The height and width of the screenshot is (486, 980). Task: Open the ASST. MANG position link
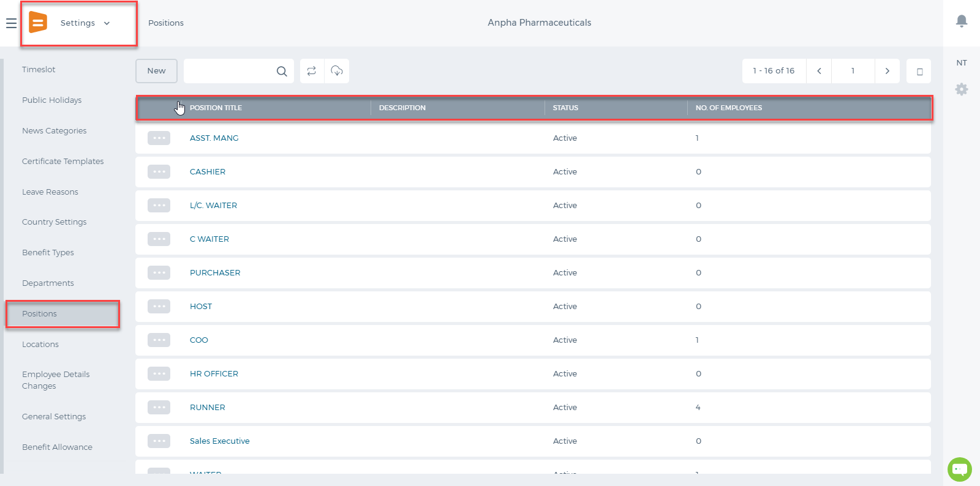point(214,138)
